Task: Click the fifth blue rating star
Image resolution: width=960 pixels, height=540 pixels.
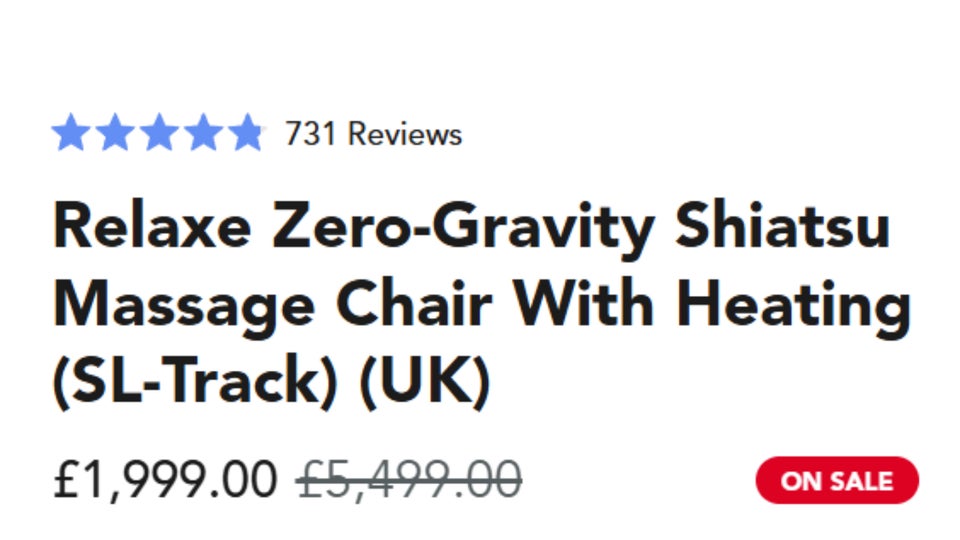Action: [244, 133]
